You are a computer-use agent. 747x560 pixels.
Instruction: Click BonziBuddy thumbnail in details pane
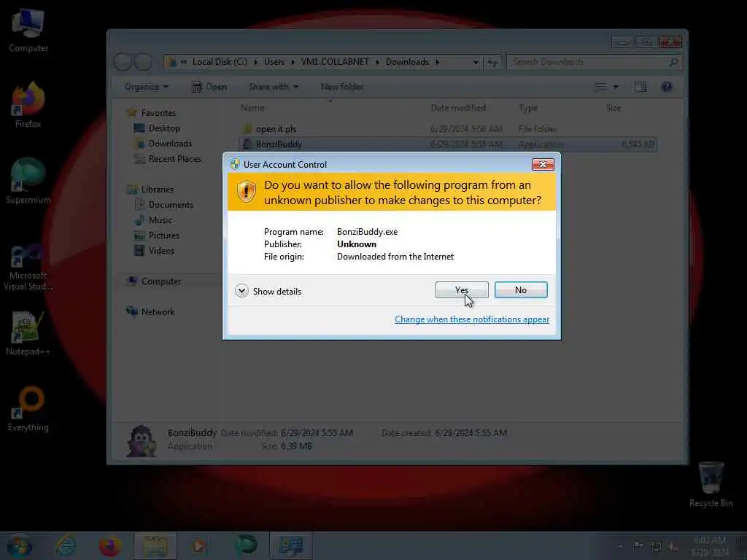pyautogui.click(x=141, y=440)
